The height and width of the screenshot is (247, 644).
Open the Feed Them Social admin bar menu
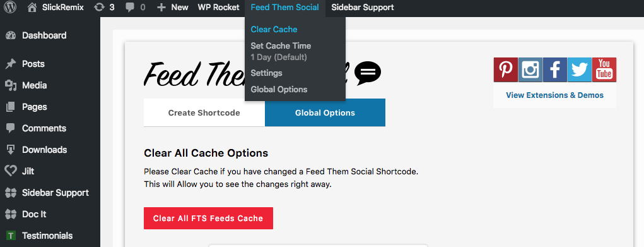[284, 8]
